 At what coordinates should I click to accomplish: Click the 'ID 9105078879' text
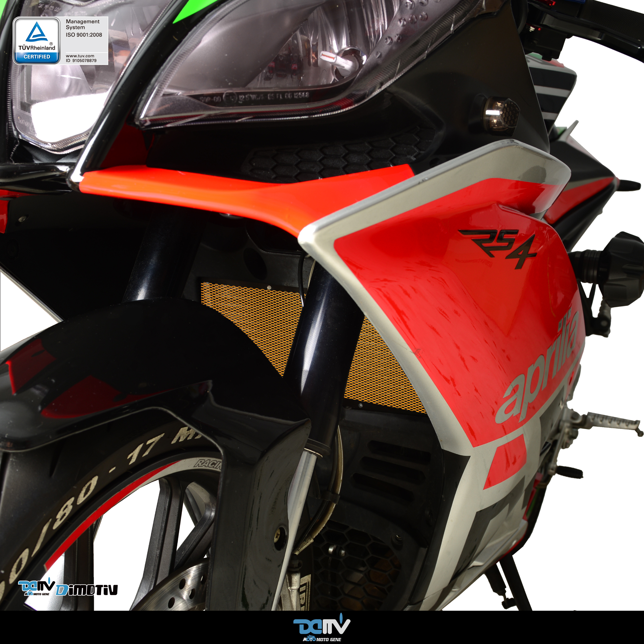click(81, 60)
